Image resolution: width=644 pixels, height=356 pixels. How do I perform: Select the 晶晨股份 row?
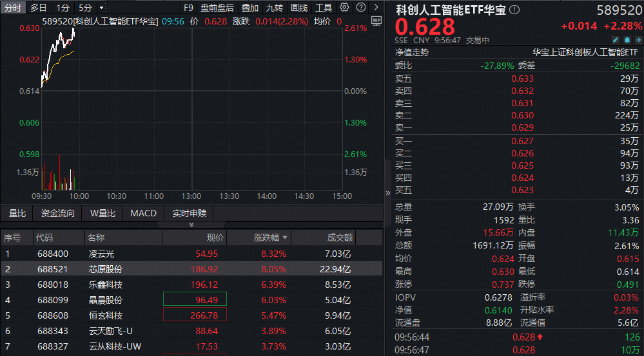[x=191, y=300]
